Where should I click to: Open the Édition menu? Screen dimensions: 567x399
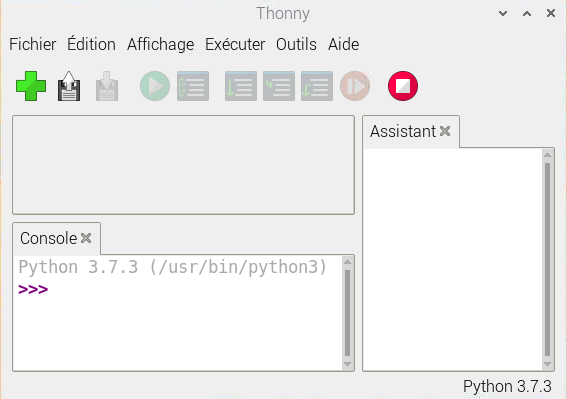click(x=91, y=44)
